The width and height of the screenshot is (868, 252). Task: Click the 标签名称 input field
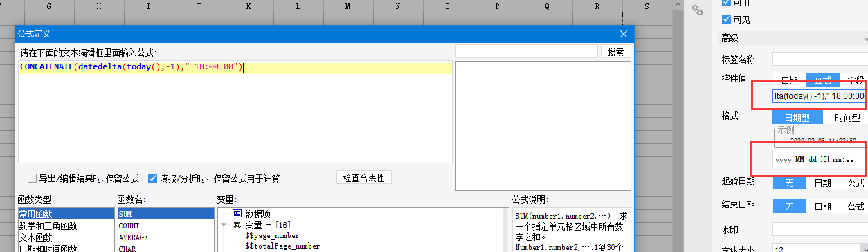(820, 60)
